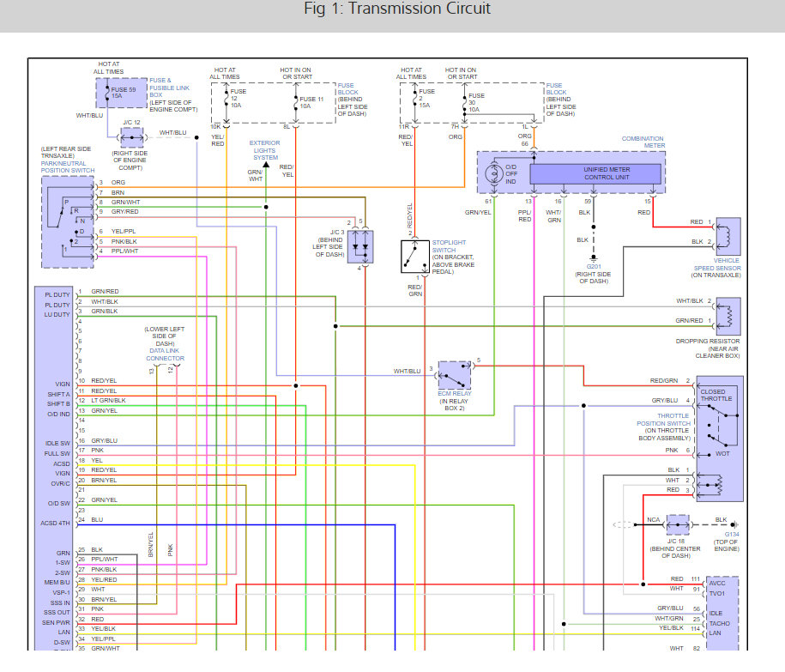Image resolution: width=785 pixels, height=672 pixels.
Task: Click the ACSD 4TH terminal label
Action: tap(56, 524)
